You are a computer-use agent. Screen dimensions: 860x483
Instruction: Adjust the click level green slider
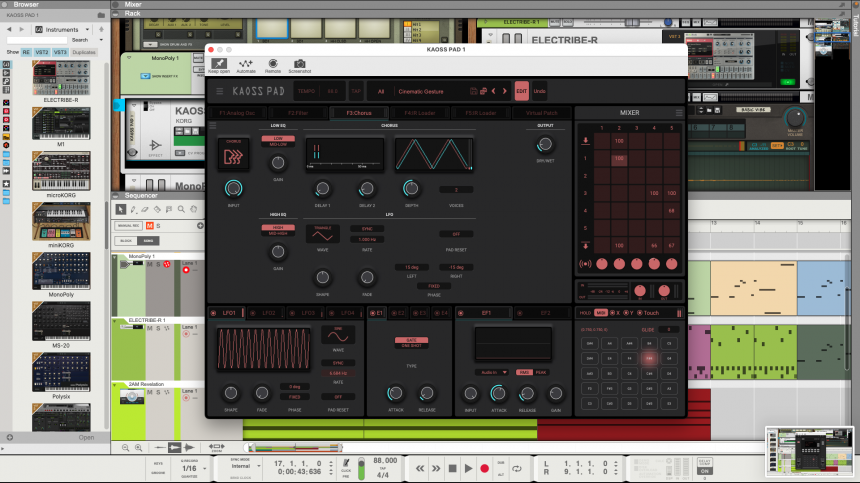pos(361,469)
